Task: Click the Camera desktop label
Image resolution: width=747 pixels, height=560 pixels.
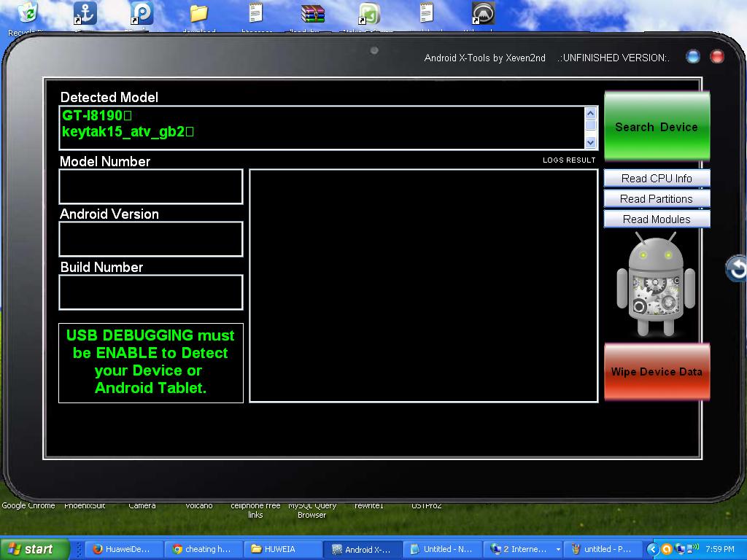Action: click(x=142, y=506)
